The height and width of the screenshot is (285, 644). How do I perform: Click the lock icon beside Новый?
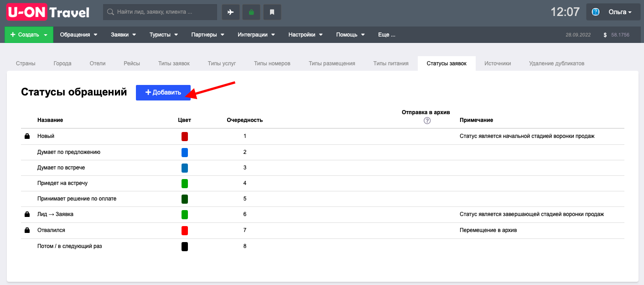(x=27, y=136)
